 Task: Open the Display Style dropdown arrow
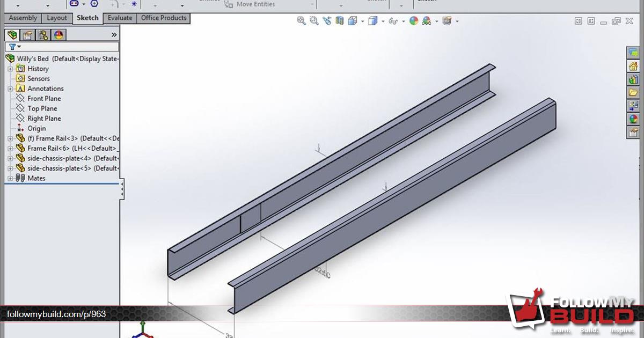[x=383, y=21]
